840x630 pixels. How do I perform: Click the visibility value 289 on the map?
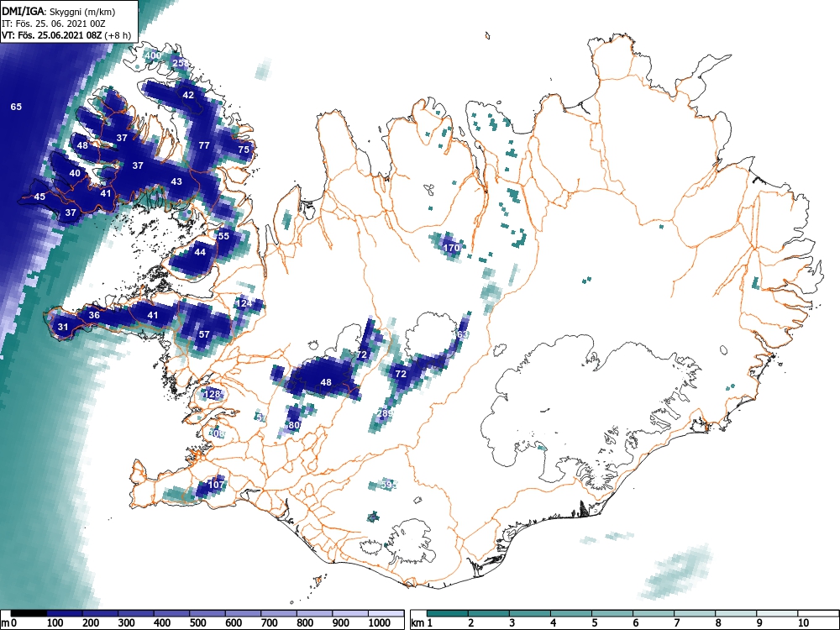coord(386,413)
